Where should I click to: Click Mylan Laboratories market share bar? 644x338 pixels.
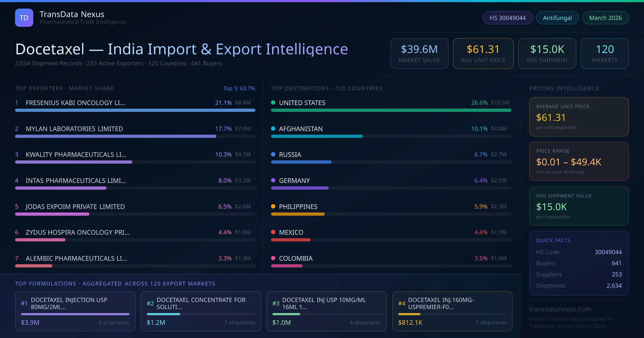tap(115, 136)
